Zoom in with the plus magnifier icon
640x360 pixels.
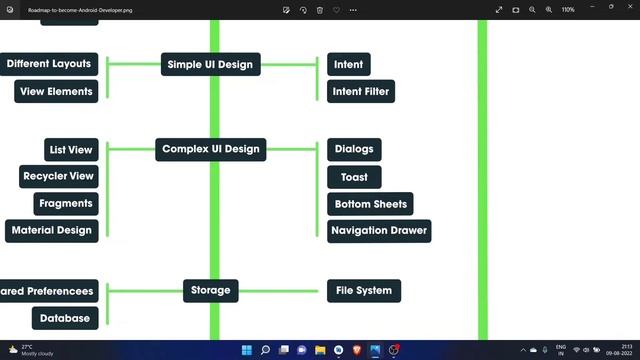coord(549,10)
